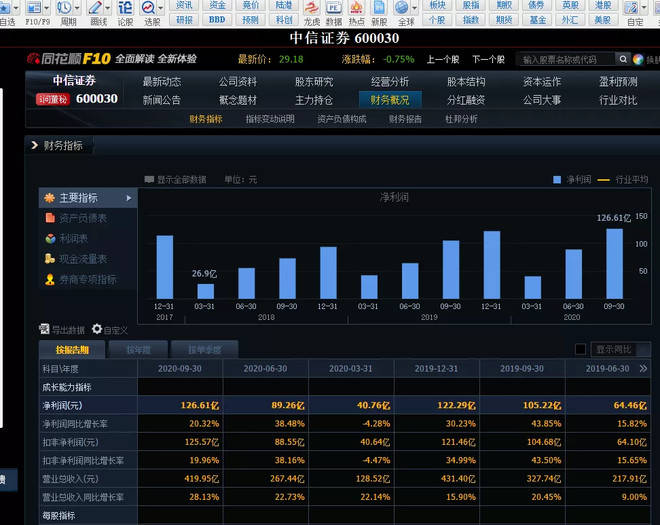Open the 热点 flame hot topics icon
The image size is (660, 525).
(x=357, y=8)
